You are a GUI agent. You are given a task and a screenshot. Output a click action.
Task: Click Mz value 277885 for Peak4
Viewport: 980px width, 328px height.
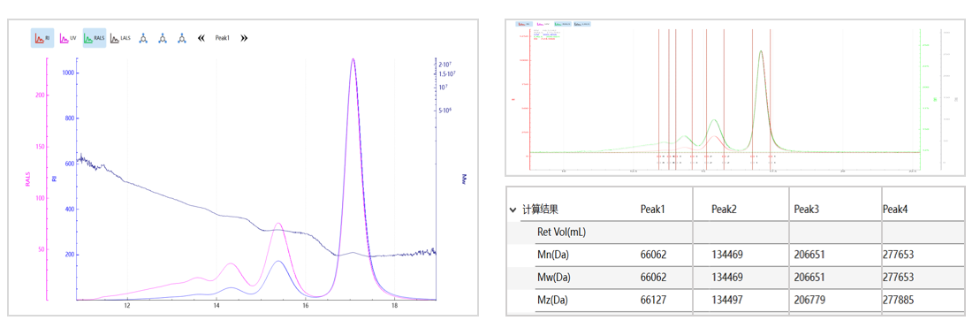coord(898,300)
